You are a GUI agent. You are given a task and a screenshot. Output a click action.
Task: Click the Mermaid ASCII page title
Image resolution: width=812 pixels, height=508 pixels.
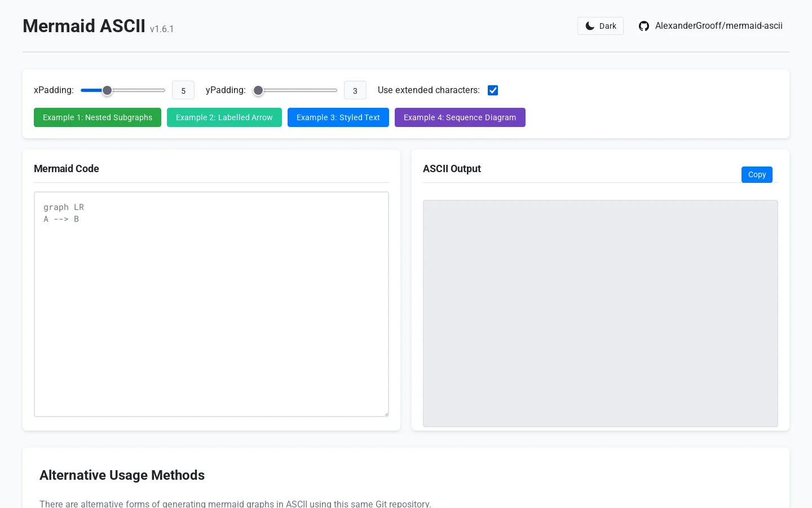click(84, 26)
